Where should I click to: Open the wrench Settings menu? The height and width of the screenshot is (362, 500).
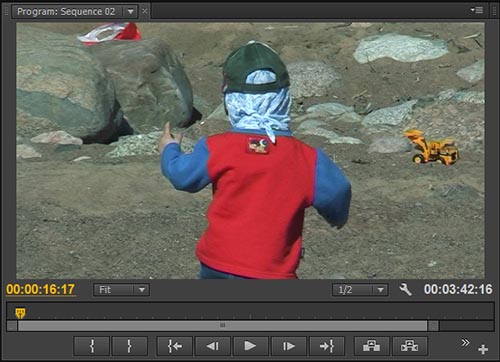(x=406, y=289)
